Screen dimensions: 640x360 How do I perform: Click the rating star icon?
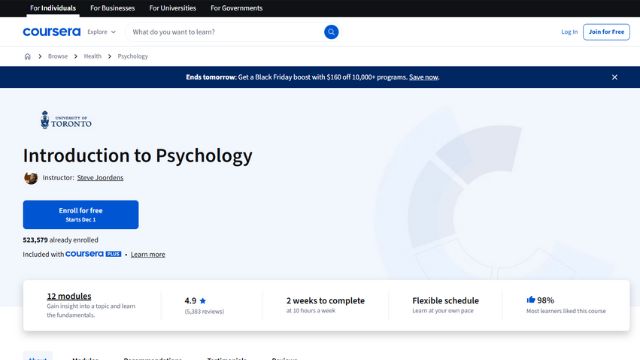pyautogui.click(x=203, y=301)
